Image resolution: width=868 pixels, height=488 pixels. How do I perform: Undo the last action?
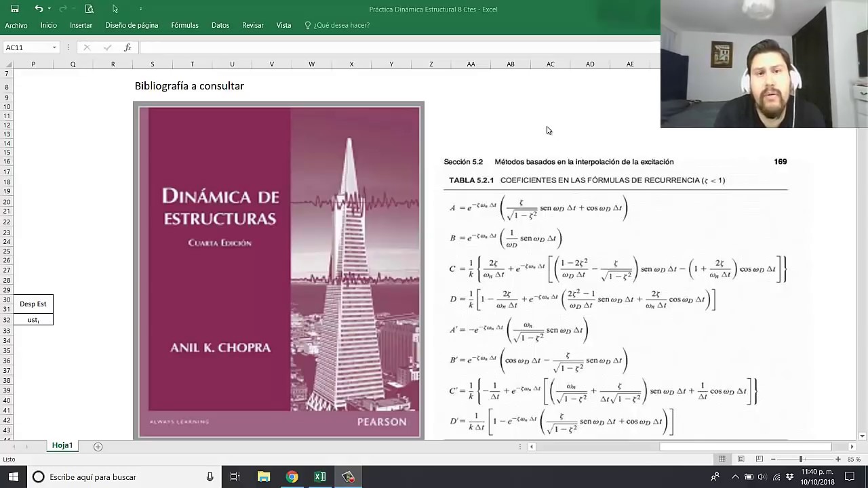coord(39,9)
